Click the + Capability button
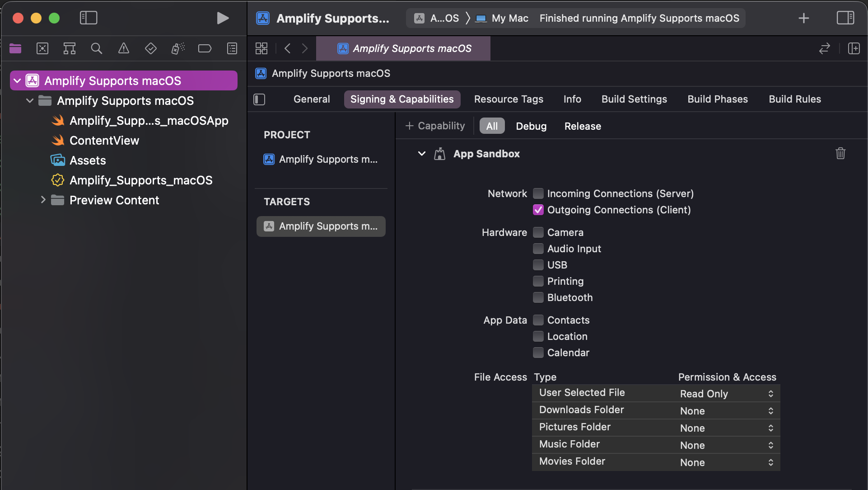The width and height of the screenshot is (868, 490). [x=435, y=126]
